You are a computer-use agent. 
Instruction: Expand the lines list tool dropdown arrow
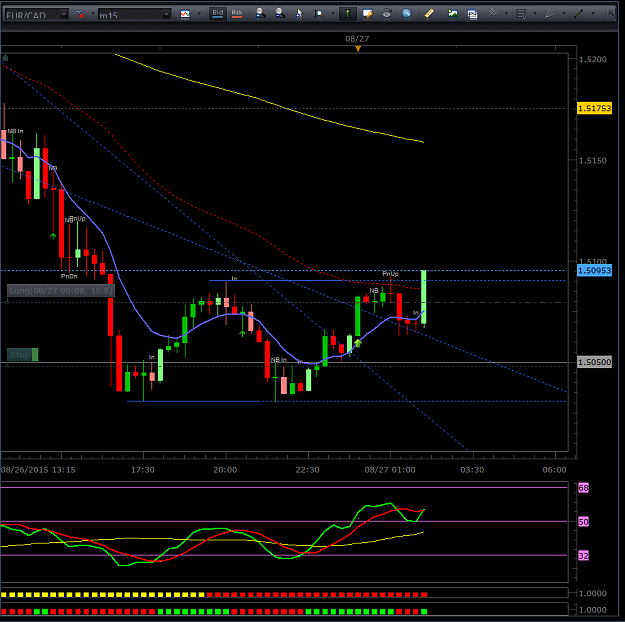535,14
